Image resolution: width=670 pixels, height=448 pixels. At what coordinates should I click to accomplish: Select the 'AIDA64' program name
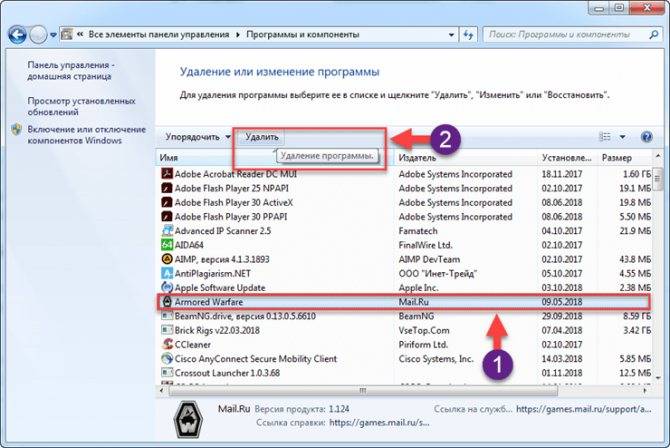click(x=189, y=245)
